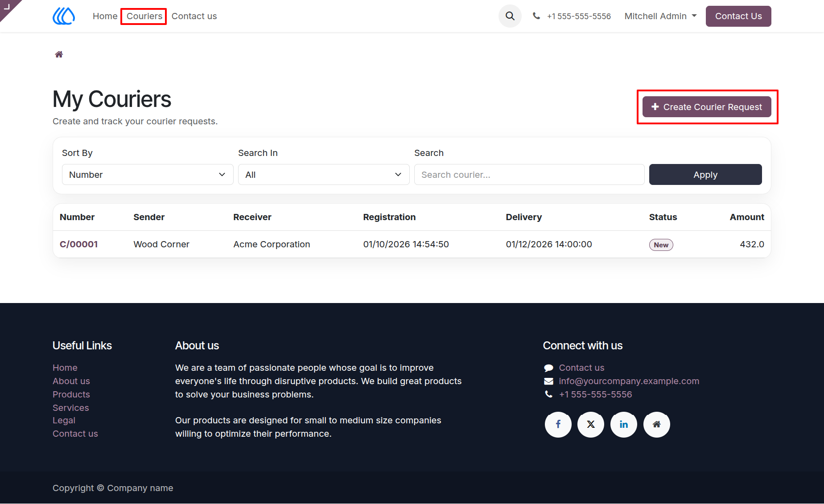Open Contact us under Useful Links
Screen dimensions: 824x504
coord(75,434)
